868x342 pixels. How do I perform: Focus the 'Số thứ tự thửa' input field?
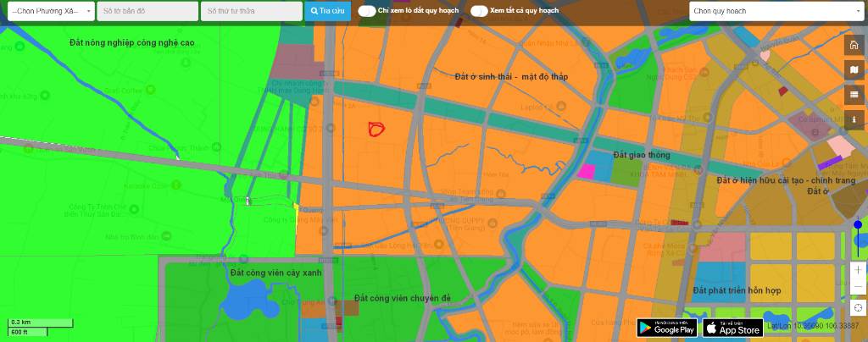(x=251, y=11)
